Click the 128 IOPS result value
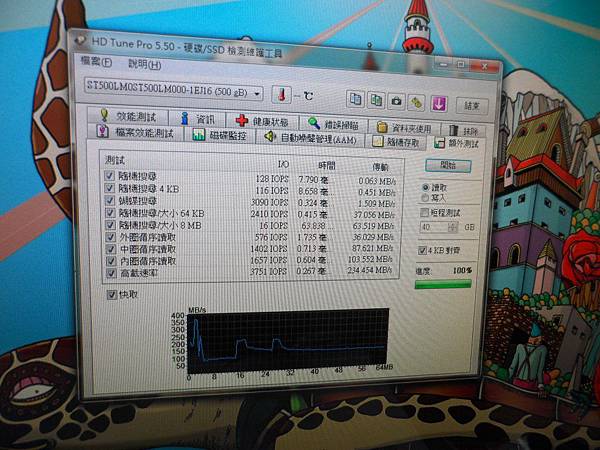 pos(272,179)
